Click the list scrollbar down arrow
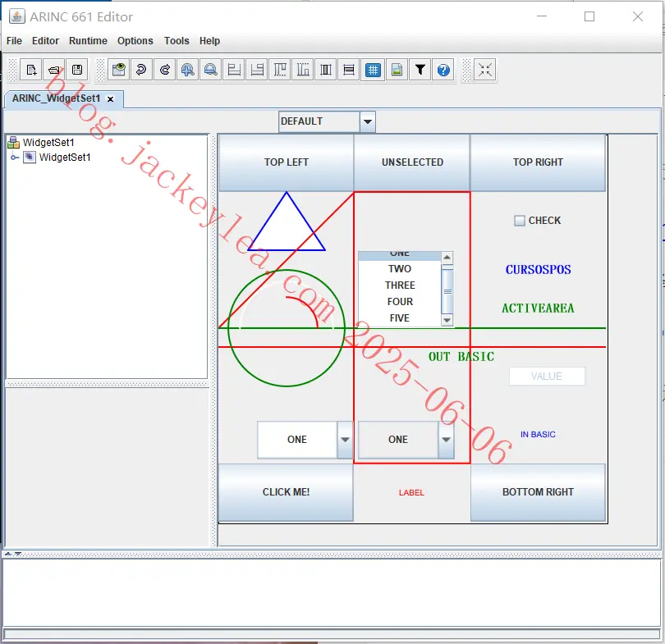665x644 pixels. [x=447, y=320]
